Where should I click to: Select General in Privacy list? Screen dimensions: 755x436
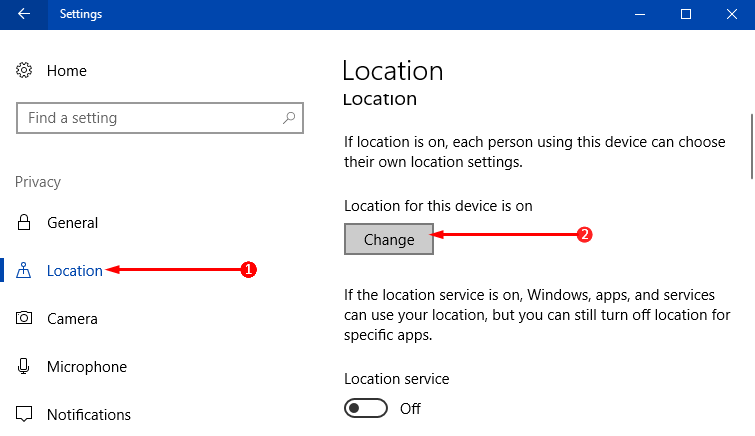[x=72, y=223]
